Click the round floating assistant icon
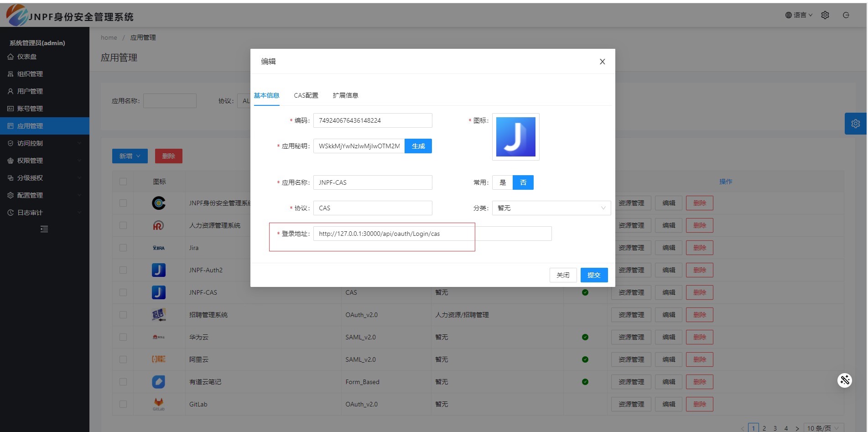Image resolution: width=868 pixels, height=432 pixels. click(844, 380)
